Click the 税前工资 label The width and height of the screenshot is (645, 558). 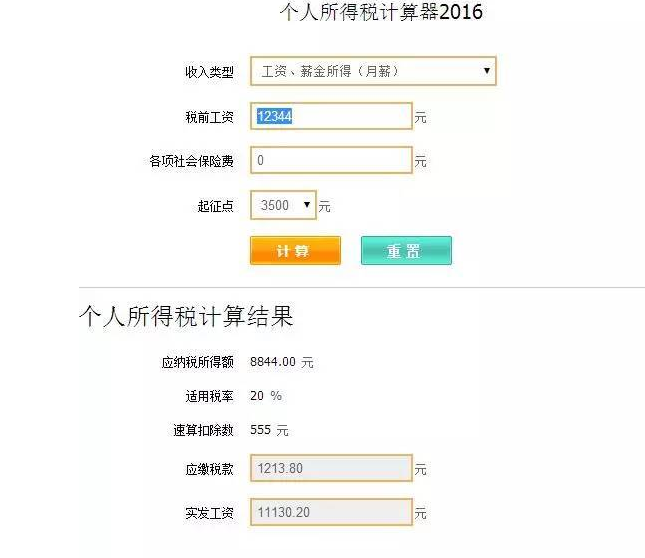[x=209, y=118]
